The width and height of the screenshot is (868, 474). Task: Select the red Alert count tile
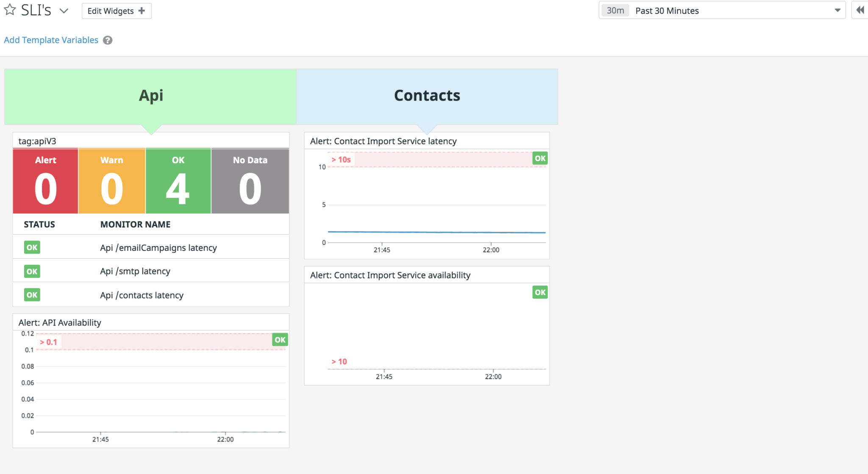click(x=46, y=181)
